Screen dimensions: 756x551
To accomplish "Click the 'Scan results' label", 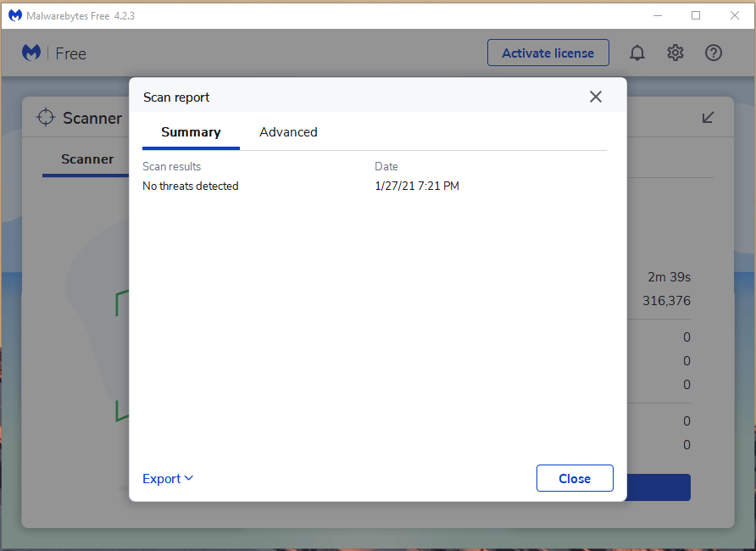I will pos(172,167).
